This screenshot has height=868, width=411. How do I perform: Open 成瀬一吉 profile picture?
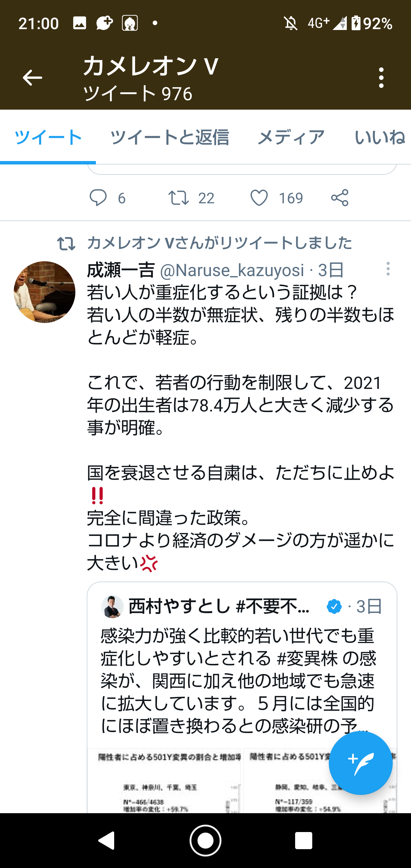point(45,292)
